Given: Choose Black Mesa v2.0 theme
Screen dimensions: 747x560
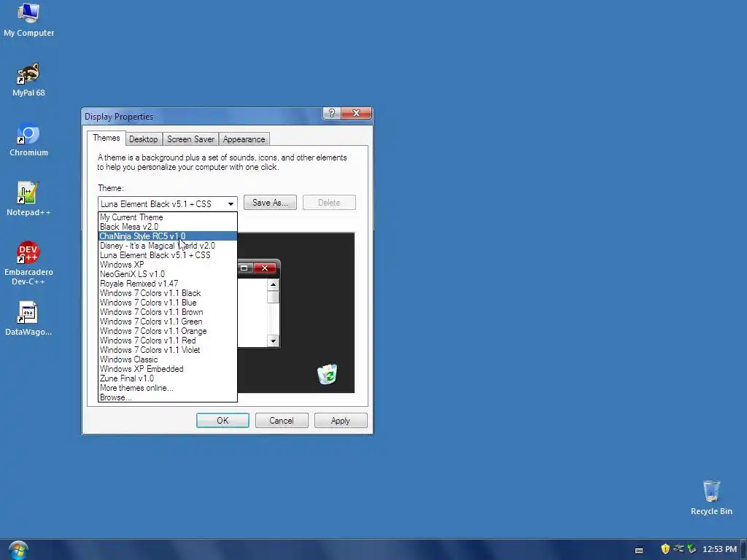Looking at the screenshot, I should (x=168, y=227).
